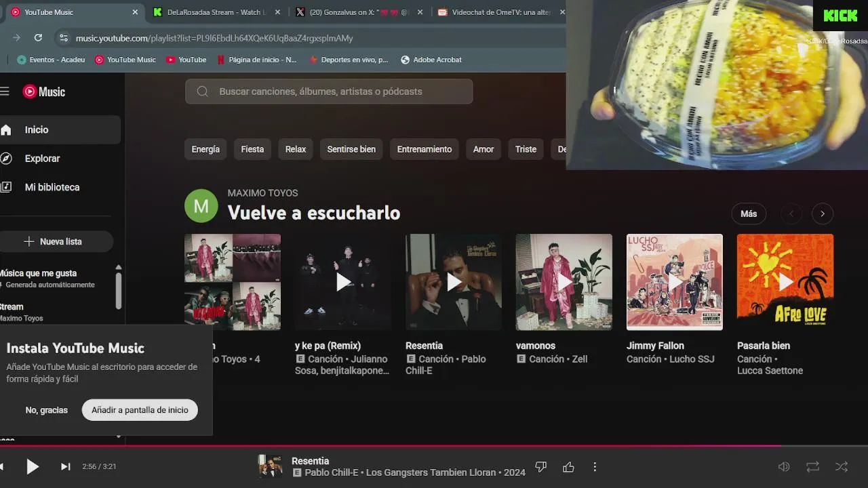The height and width of the screenshot is (488, 868).
Task: Click the Inicio home icon
Action: click(x=6, y=129)
